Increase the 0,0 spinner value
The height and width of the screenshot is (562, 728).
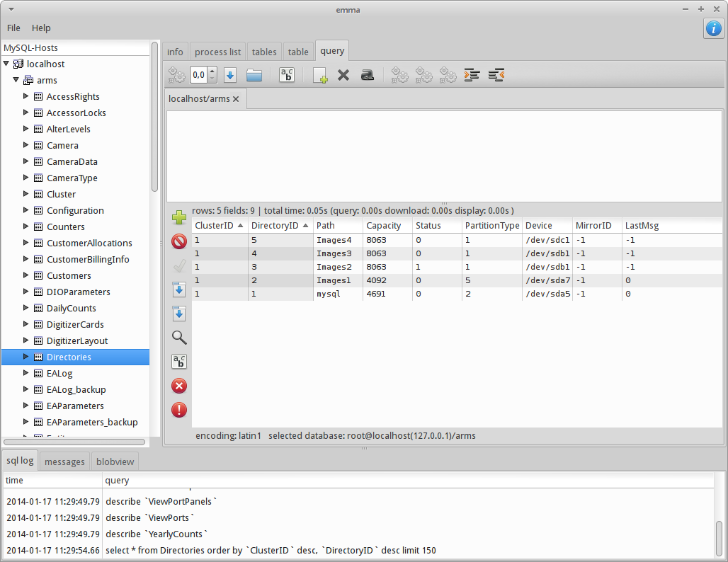(x=212, y=71)
